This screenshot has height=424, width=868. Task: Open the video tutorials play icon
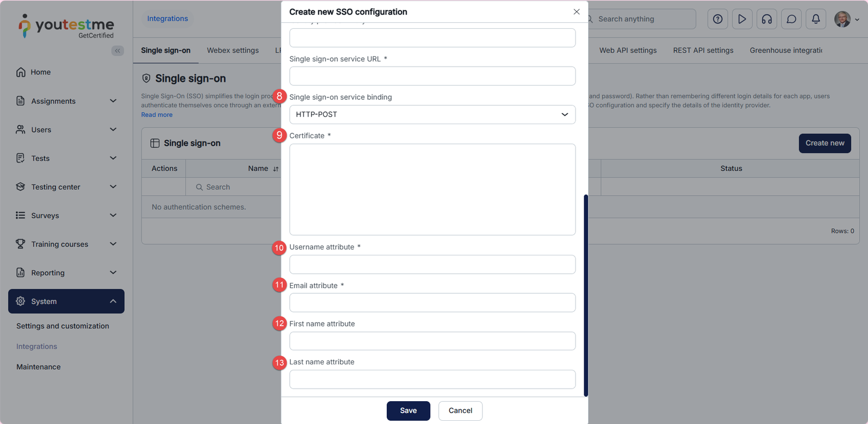[x=742, y=19]
